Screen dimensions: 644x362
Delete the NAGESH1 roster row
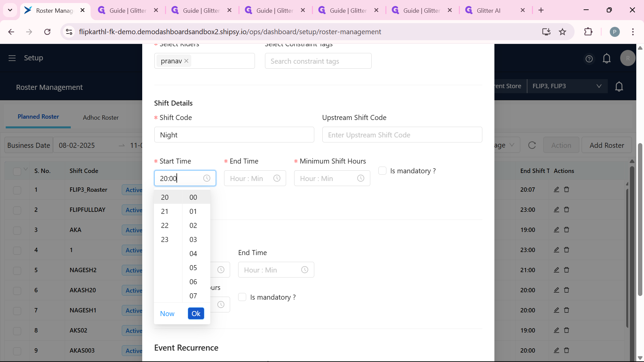coord(567,310)
